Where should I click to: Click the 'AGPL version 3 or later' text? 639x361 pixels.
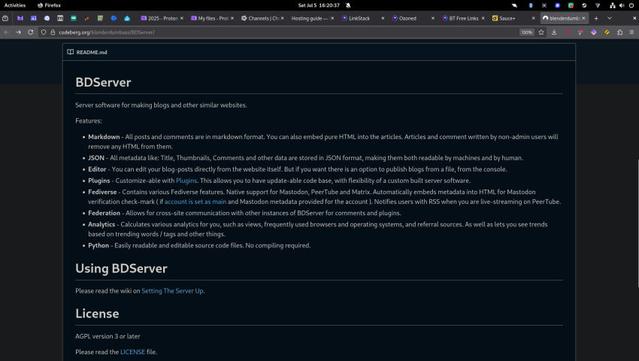pyautogui.click(x=108, y=337)
